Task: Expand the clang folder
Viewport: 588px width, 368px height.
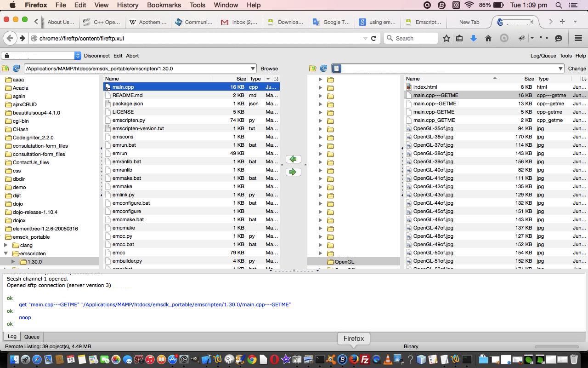Action: click(6, 245)
